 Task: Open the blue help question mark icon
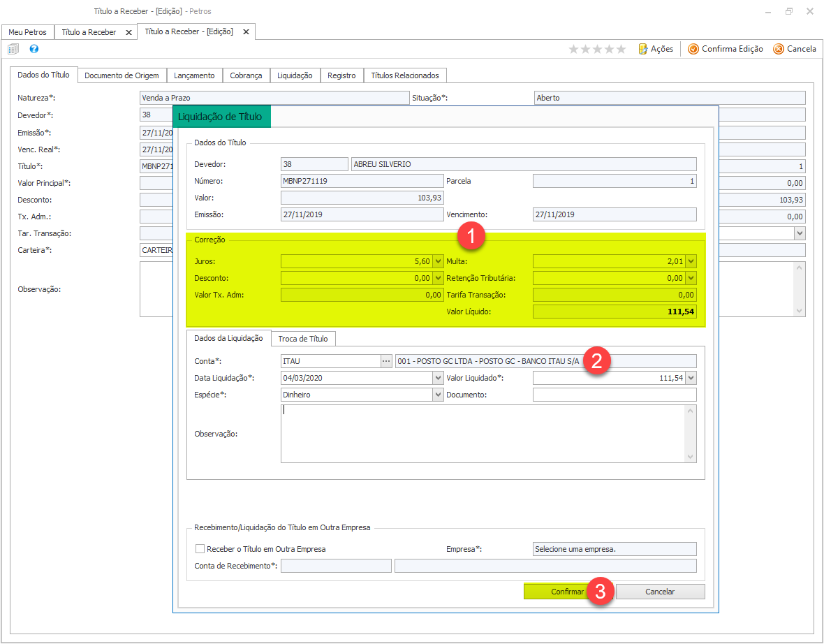coord(34,49)
